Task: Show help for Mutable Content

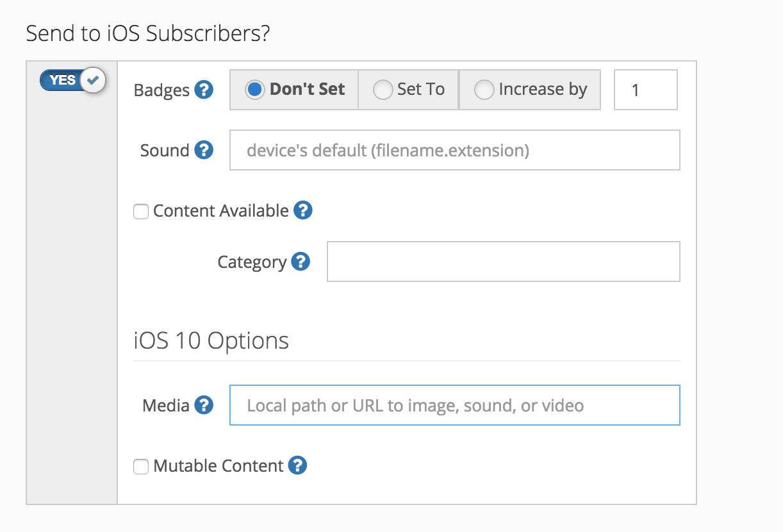Action: (297, 465)
